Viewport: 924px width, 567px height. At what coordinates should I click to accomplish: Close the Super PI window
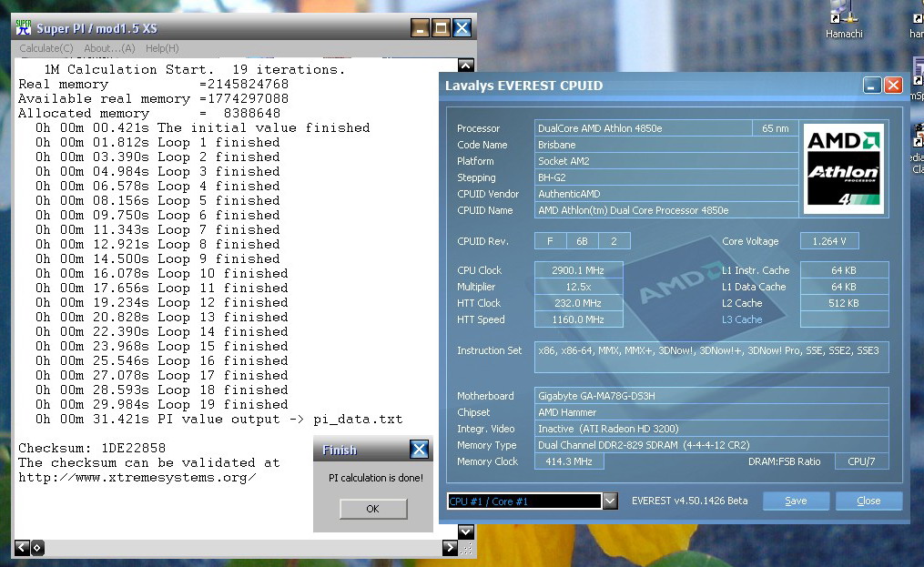pos(462,27)
